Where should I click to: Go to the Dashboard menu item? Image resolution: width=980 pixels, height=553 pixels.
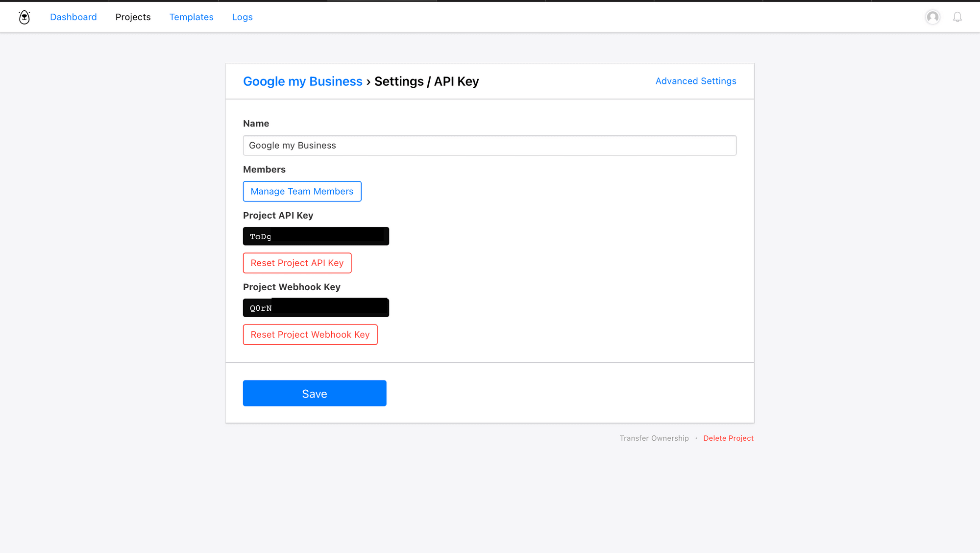[x=73, y=17]
